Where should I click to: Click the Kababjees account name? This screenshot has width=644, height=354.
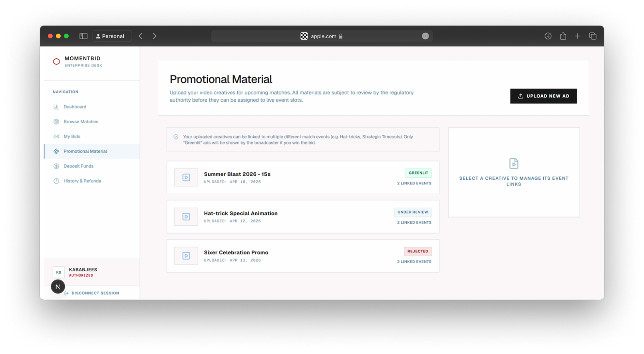pyautogui.click(x=83, y=270)
